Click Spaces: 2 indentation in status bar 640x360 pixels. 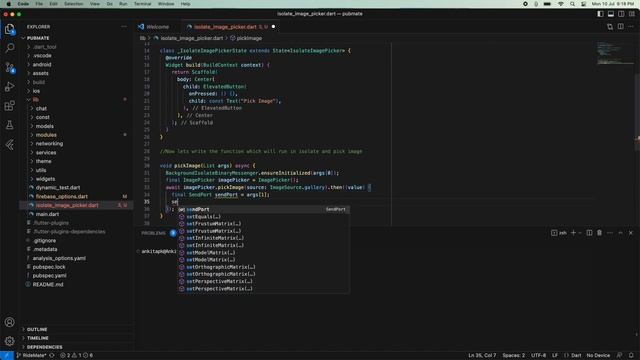pos(513,356)
